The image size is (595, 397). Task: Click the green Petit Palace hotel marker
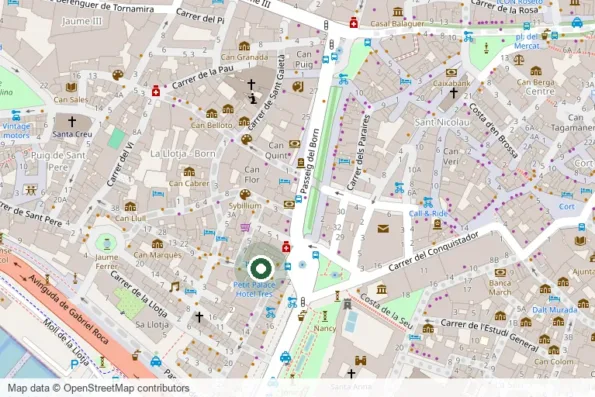pos(261,268)
